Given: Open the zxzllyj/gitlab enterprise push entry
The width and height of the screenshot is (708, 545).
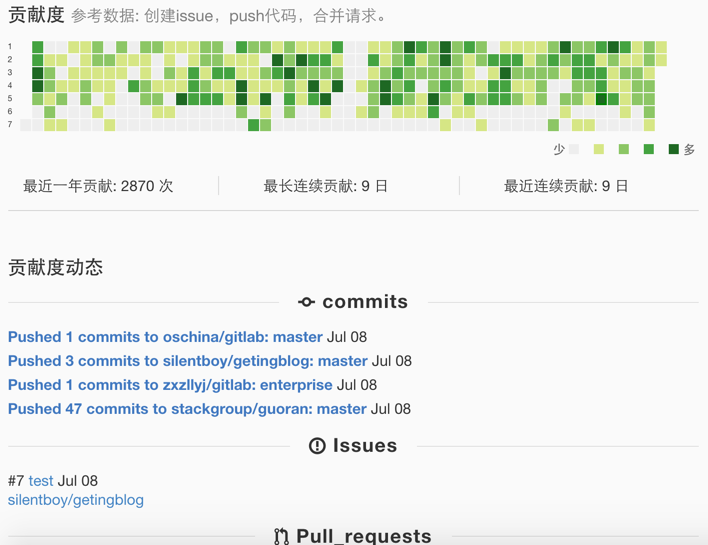Looking at the screenshot, I should (170, 385).
